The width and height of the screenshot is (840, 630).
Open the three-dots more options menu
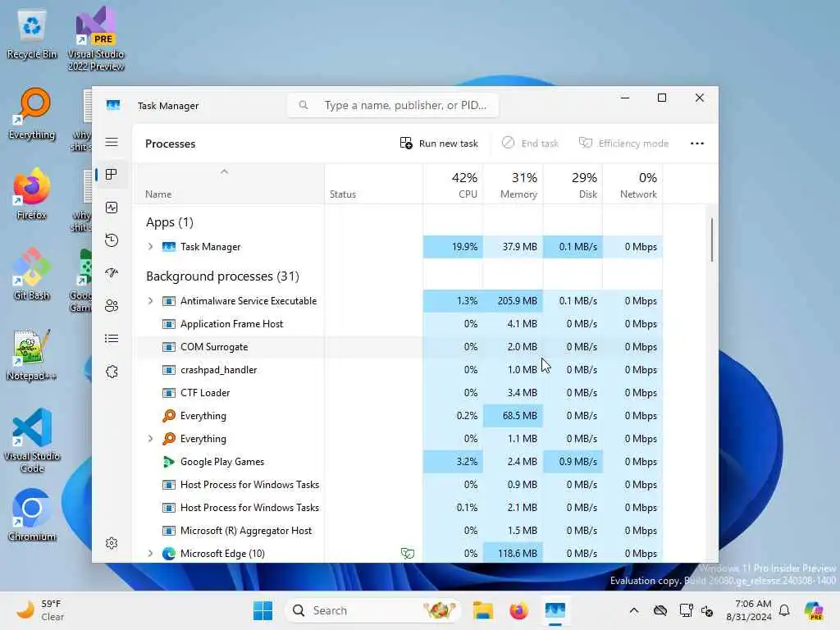(697, 143)
